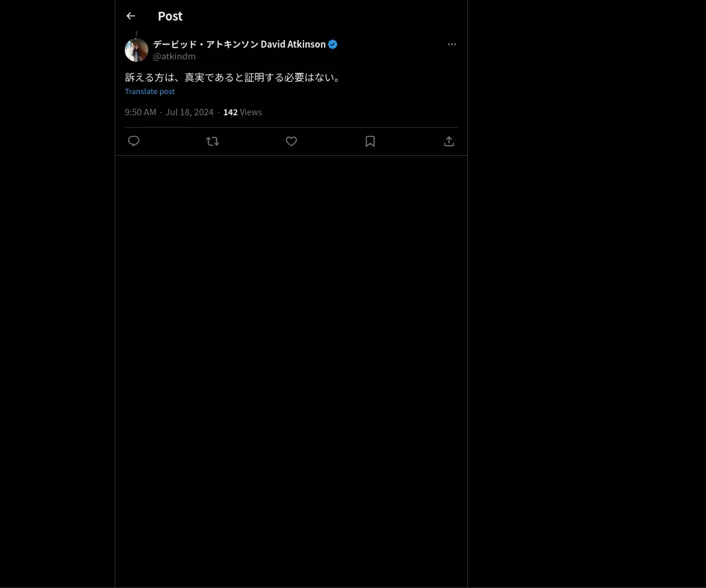
Task: Open the three-dot more options menu
Action: tap(452, 44)
